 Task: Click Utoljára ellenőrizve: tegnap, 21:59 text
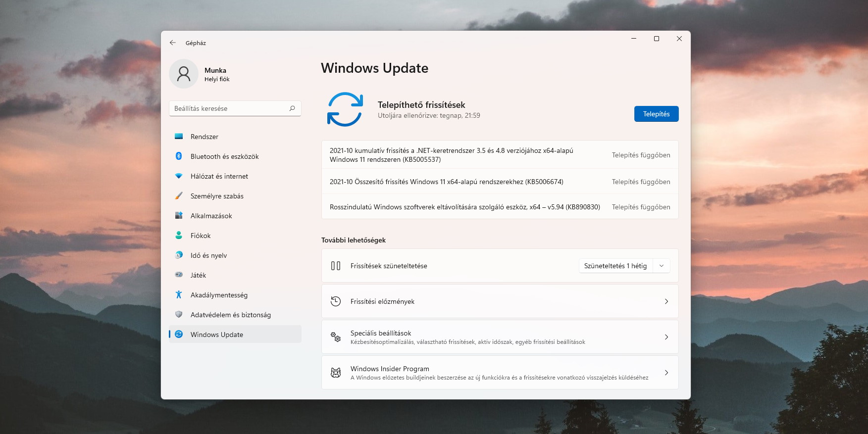click(429, 116)
